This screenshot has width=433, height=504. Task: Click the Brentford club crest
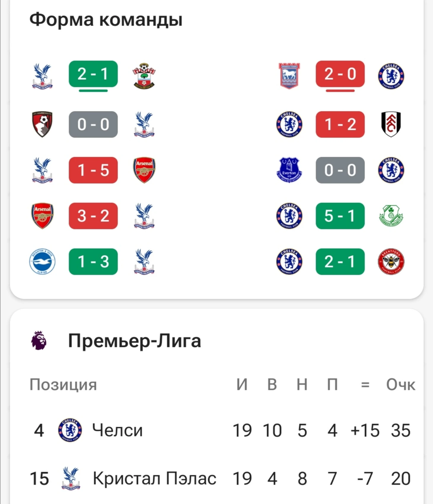point(391,261)
